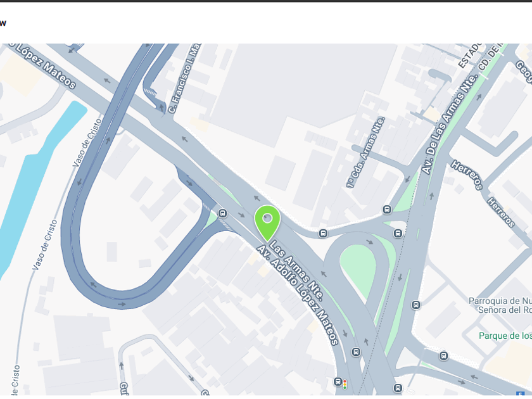Select the Las Armas Nte. street label by pin
Viewport: 532px width, 399px height.
pyautogui.click(x=296, y=270)
